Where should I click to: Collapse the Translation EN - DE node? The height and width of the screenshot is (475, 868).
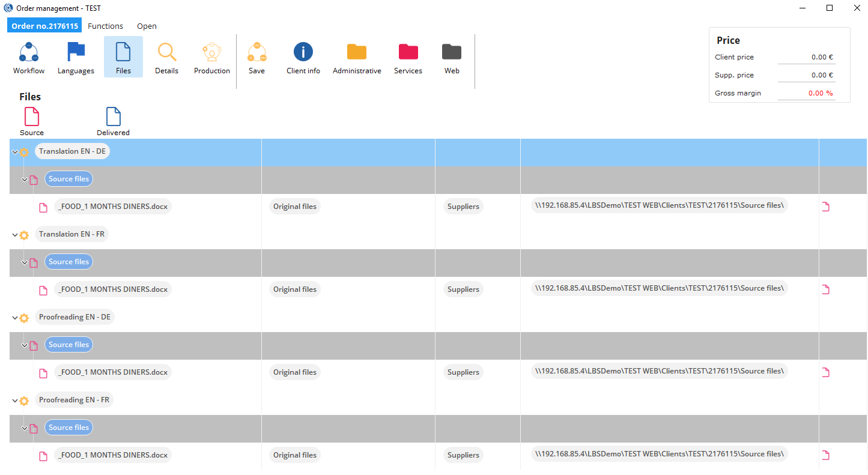pos(15,153)
